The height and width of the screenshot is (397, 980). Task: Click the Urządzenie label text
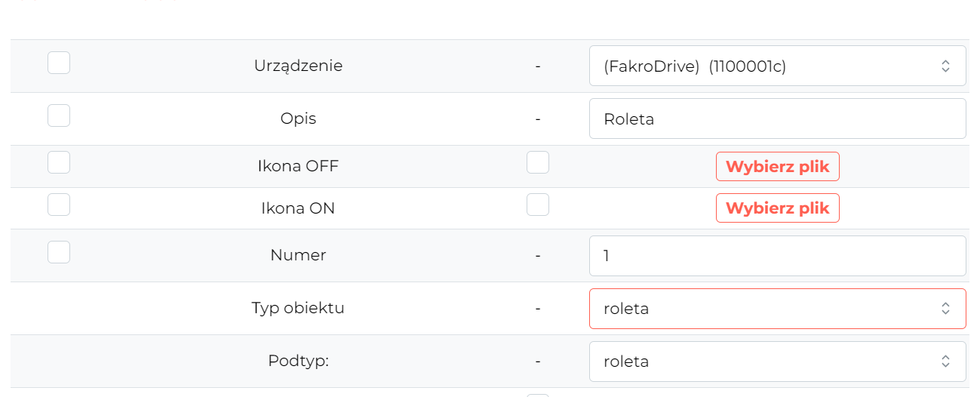tap(298, 66)
